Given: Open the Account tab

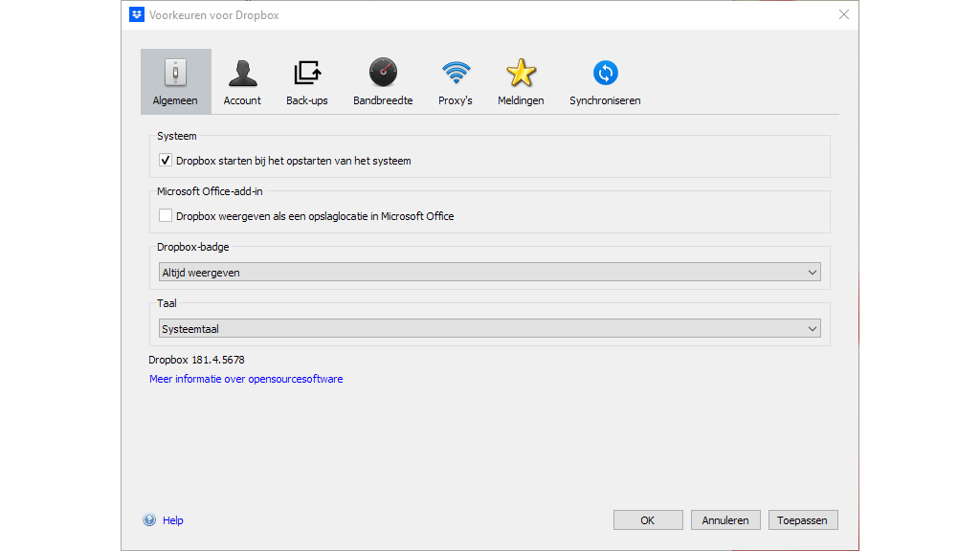Looking at the screenshot, I should tap(242, 81).
